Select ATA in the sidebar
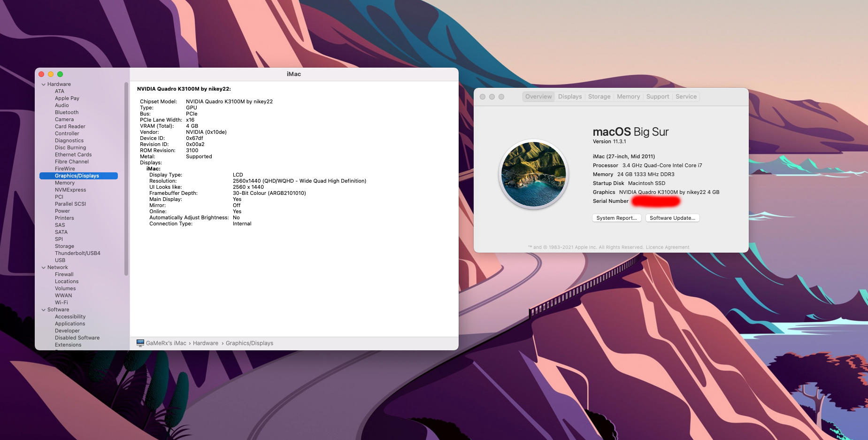The height and width of the screenshot is (440, 868). [x=60, y=92]
